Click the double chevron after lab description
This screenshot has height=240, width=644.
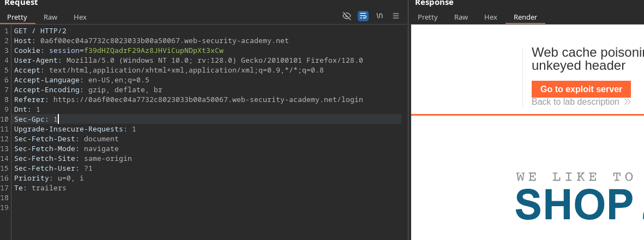(x=627, y=102)
